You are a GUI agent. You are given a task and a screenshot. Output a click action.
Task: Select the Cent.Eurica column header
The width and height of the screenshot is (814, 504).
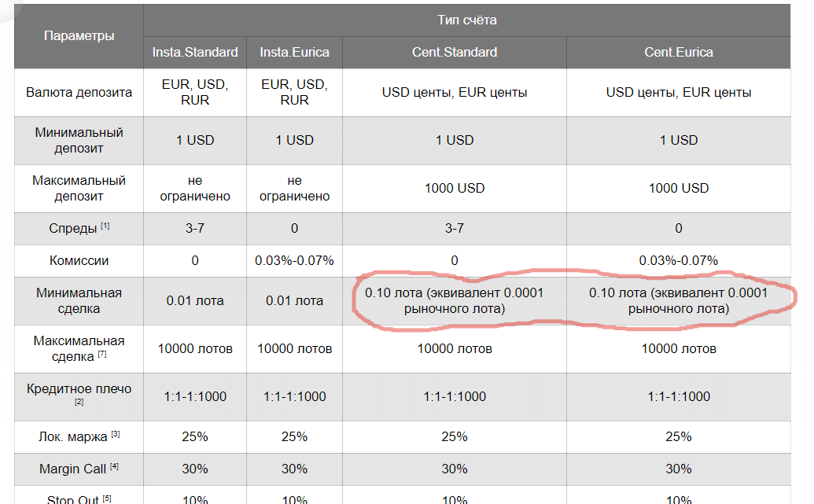tap(679, 53)
